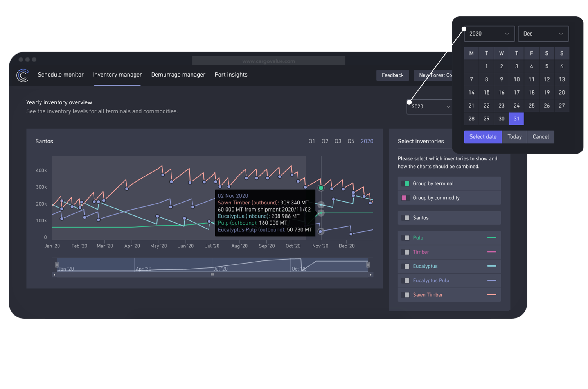Click the right arrow of the timeline navigator
Viewport: 588px width, 389px height.
(x=370, y=274)
